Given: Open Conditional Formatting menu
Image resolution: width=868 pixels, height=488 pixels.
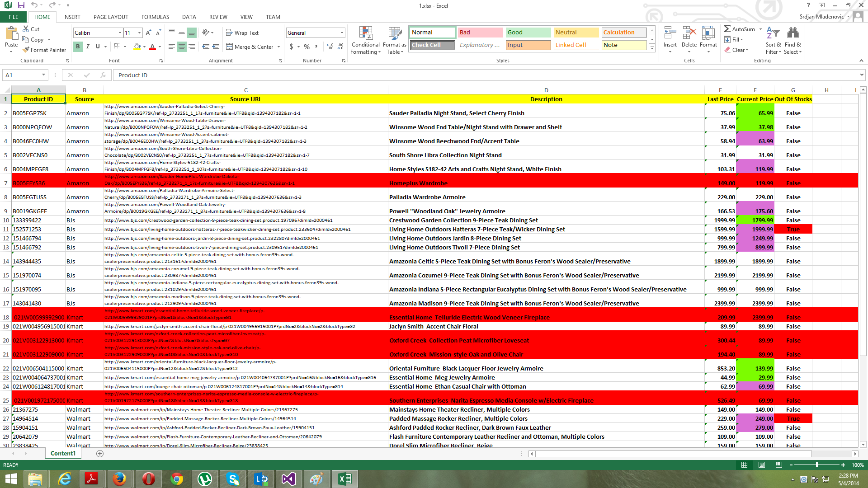Looking at the screenshot, I should click(x=365, y=41).
